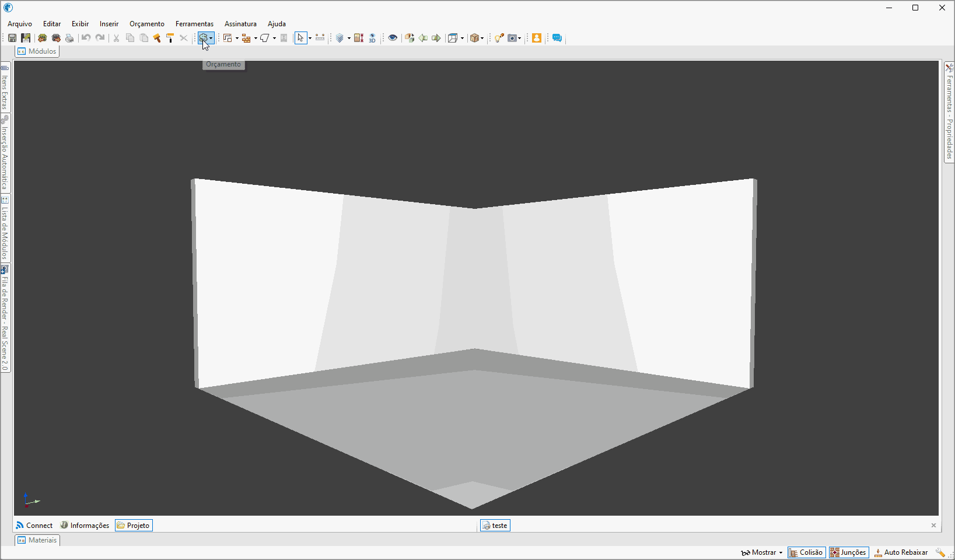Toggle the Junções button

pos(849,552)
